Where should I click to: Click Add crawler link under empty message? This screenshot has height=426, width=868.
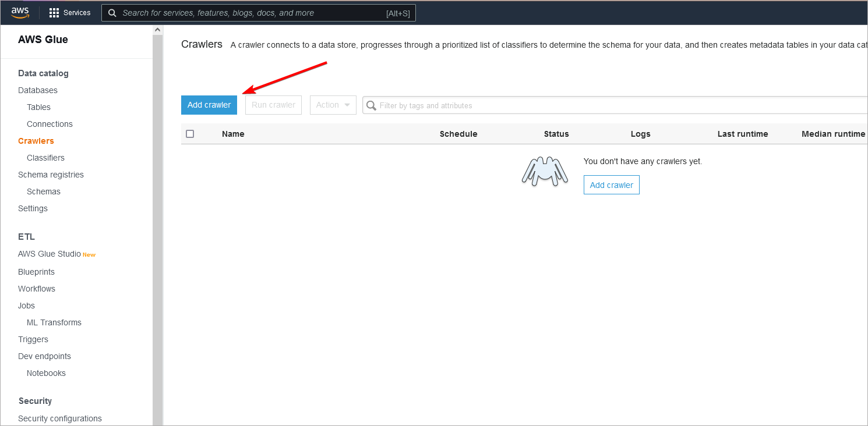[x=611, y=185]
